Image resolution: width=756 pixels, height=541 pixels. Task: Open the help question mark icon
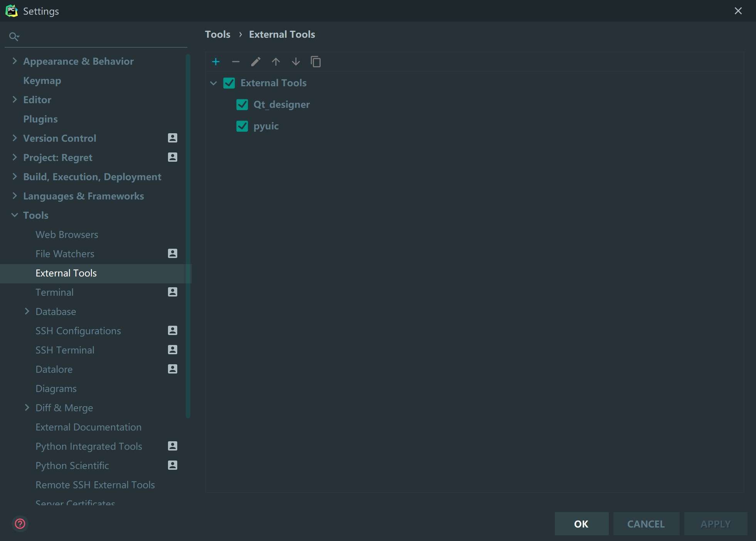click(20, 524)
